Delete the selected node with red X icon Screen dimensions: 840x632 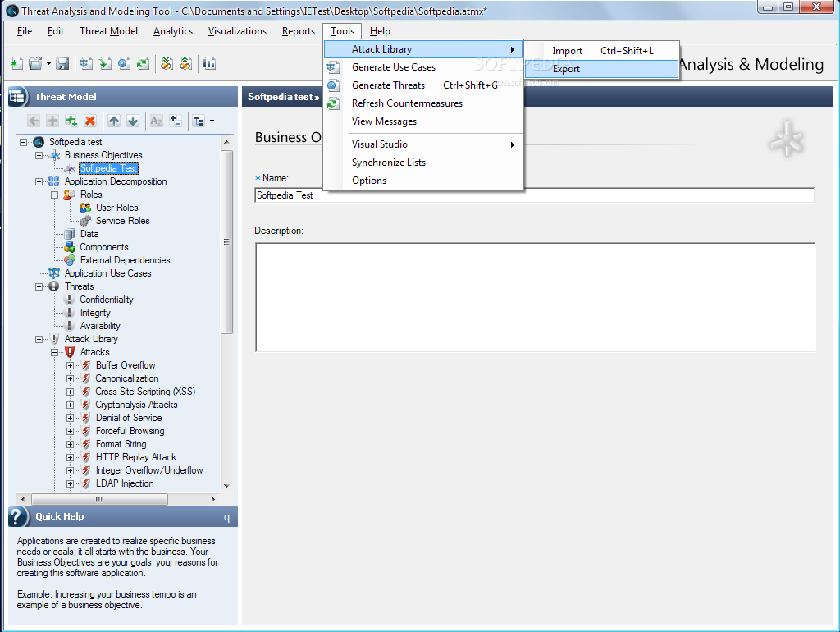tap(90, 121)
